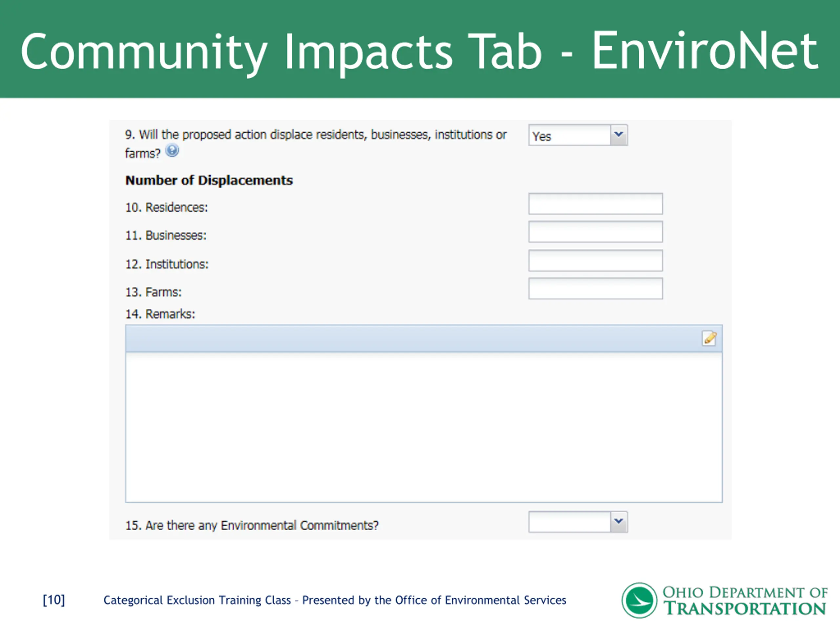This screenshot has width=840, height=630.
Task: Click the Farms number input field
Action: [x=595, y=289]
